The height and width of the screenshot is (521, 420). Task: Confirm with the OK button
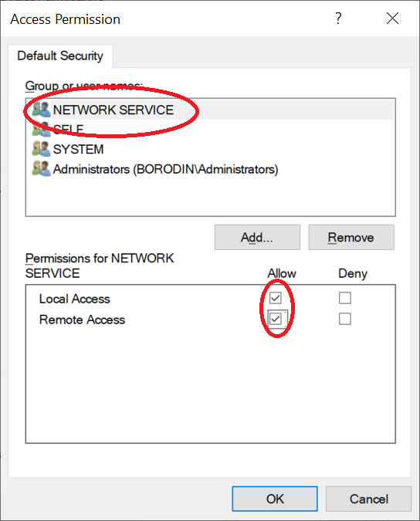pyautogui.click(x=275, y=499)
